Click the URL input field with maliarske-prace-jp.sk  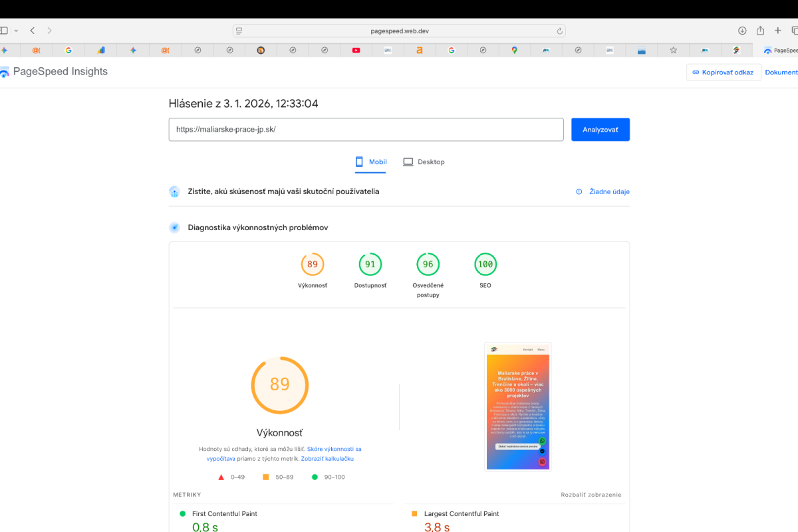click(366, 130)
